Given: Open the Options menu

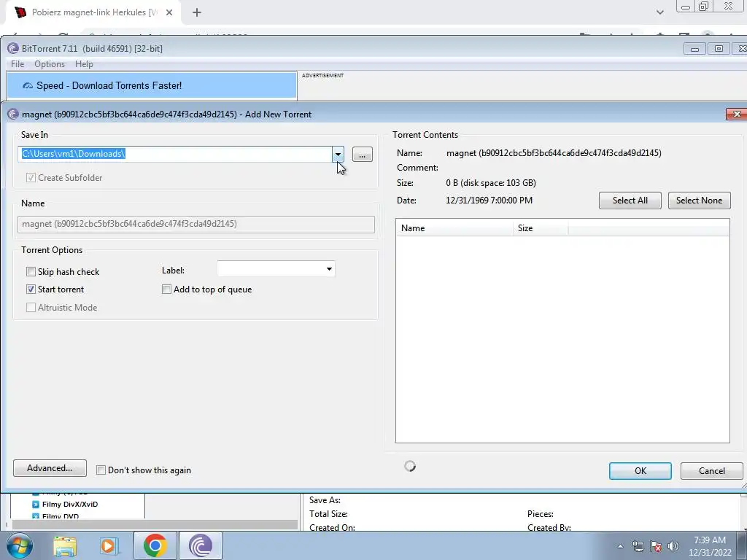Looking at the screenshot, I should pos(50,64).
